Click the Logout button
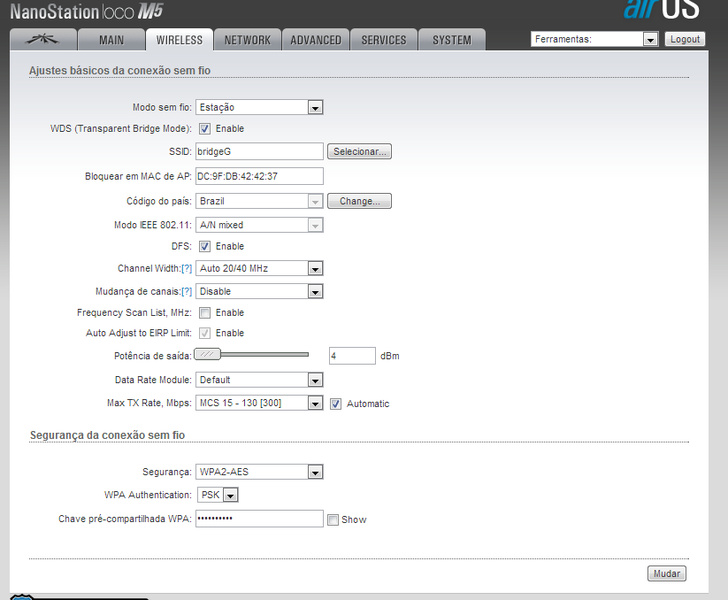This screenshot has width=728, height=600. click(685, 39)
